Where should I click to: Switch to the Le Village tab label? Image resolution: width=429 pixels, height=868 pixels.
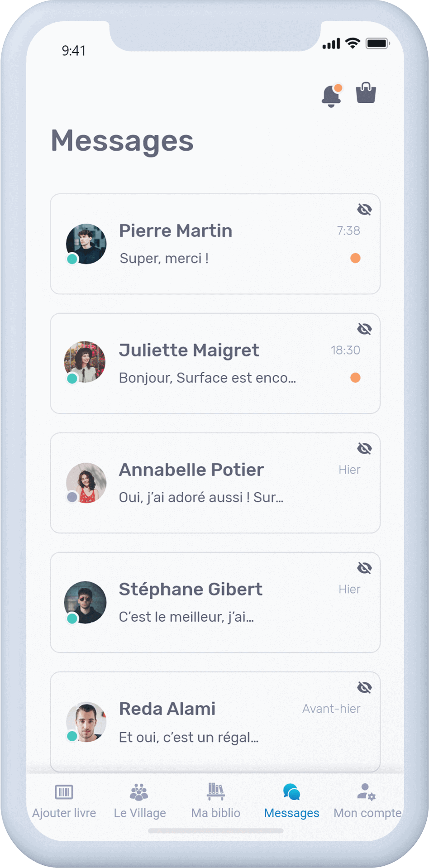(140, 813)
